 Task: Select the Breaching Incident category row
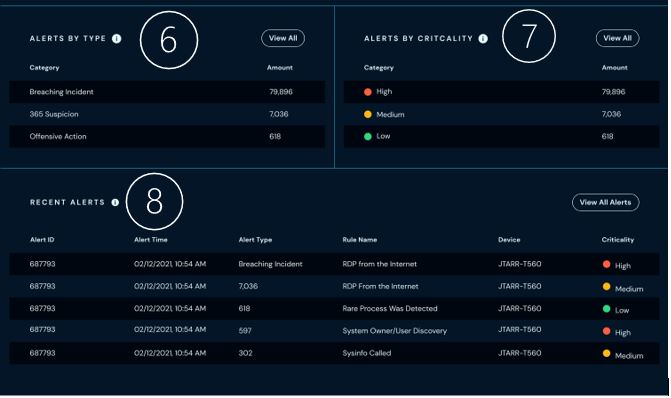tap(167, 92)
